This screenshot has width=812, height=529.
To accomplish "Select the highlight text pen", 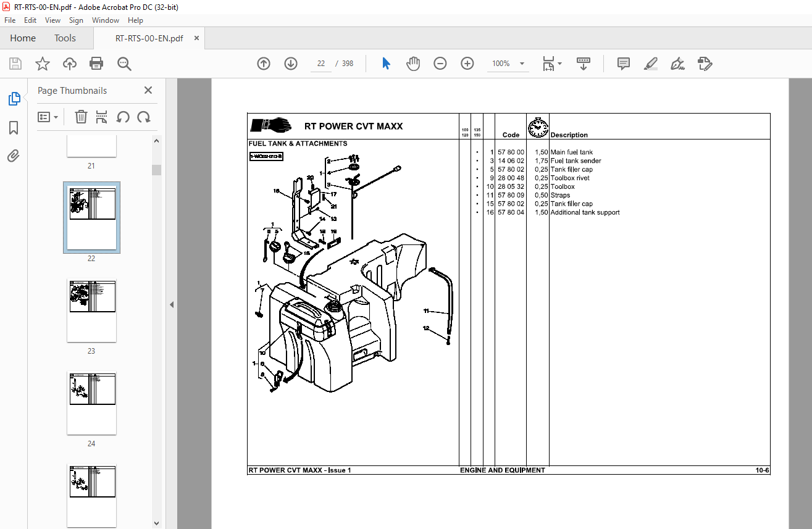I will point(651,64).
